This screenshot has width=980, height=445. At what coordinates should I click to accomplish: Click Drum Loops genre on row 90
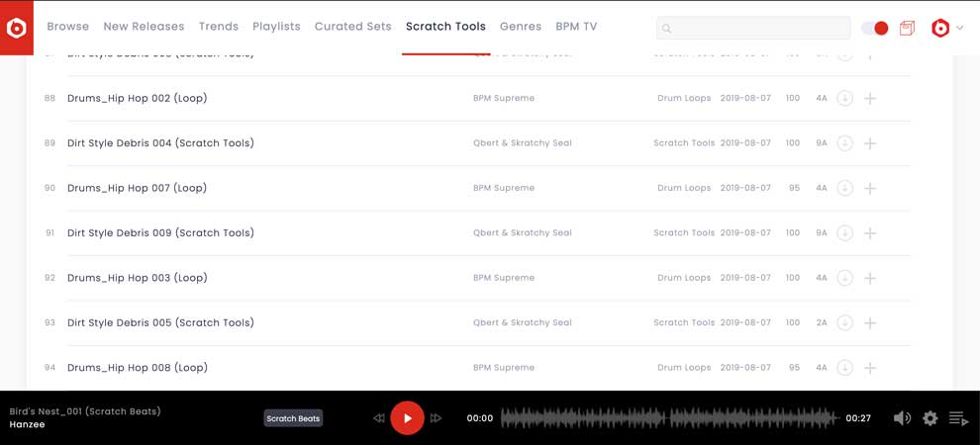684,188
